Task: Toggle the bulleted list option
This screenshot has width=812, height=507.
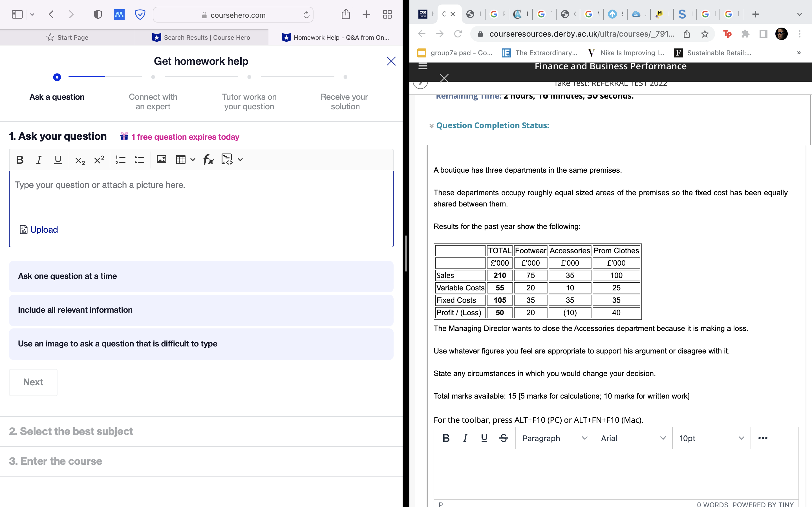Action: point(139,160)
